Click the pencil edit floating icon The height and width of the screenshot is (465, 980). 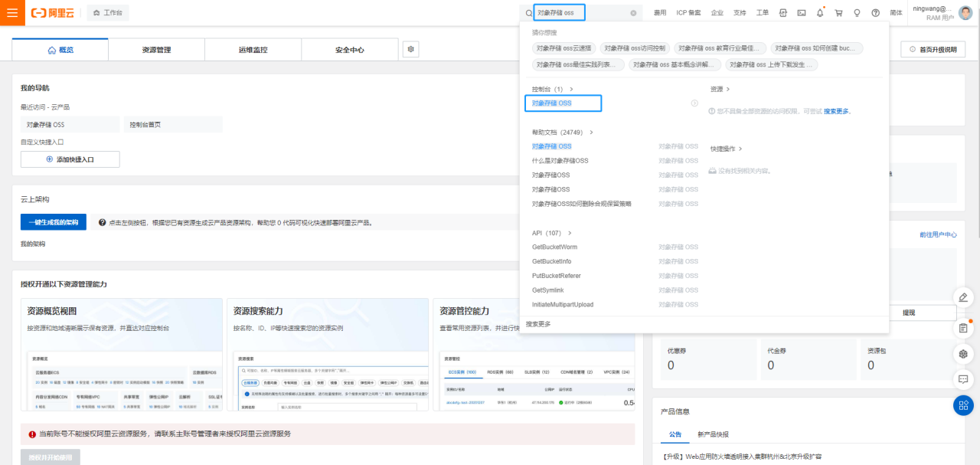pos(963,297)
